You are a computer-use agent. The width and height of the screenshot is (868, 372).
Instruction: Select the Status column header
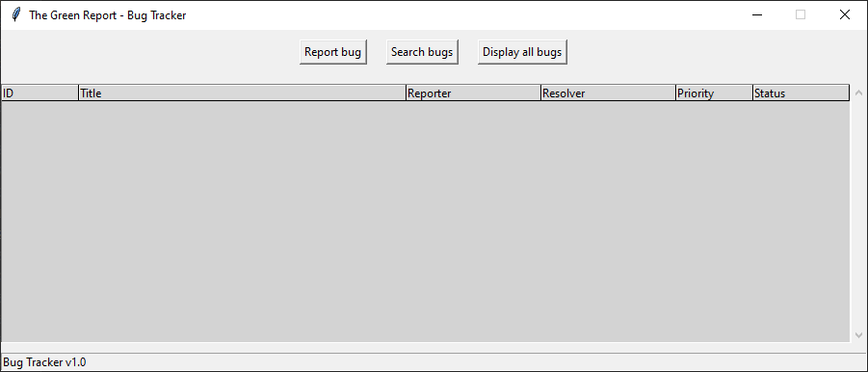(x=801, y=93)
